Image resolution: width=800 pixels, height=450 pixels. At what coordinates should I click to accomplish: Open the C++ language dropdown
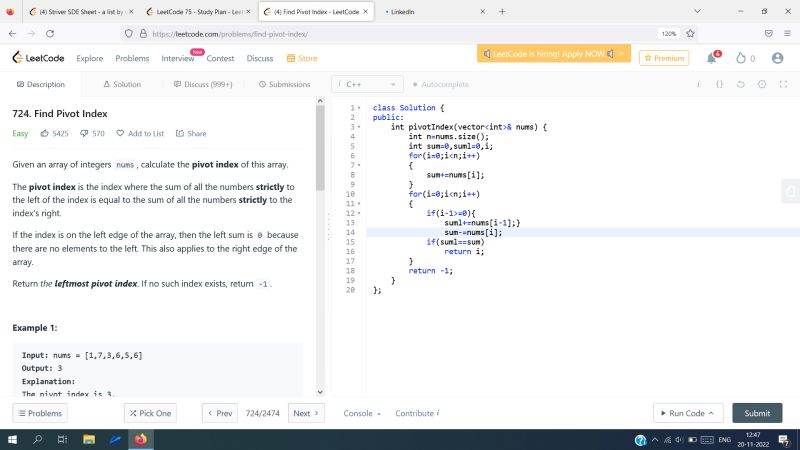click(x=367, y=84)
